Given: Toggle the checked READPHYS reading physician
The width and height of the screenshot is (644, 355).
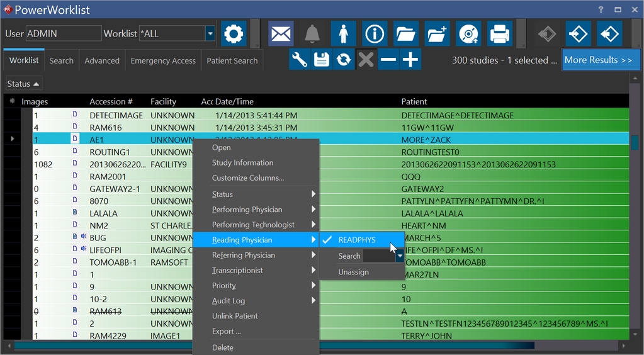Looking at the screenshot, I should 357,240.
